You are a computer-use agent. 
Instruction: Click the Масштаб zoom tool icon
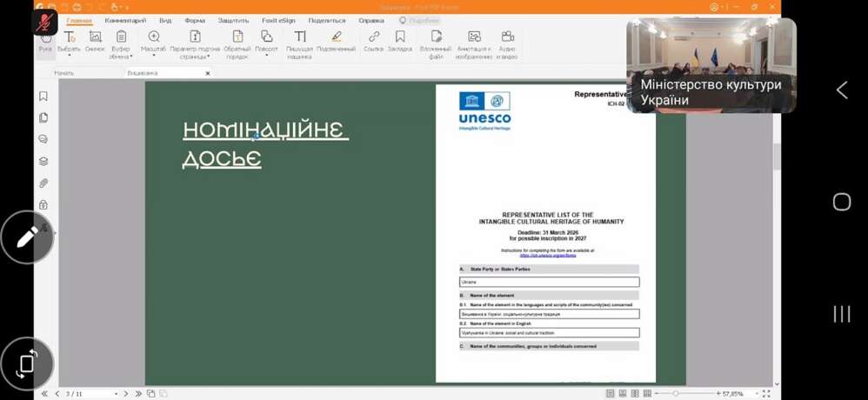point(154,37)
